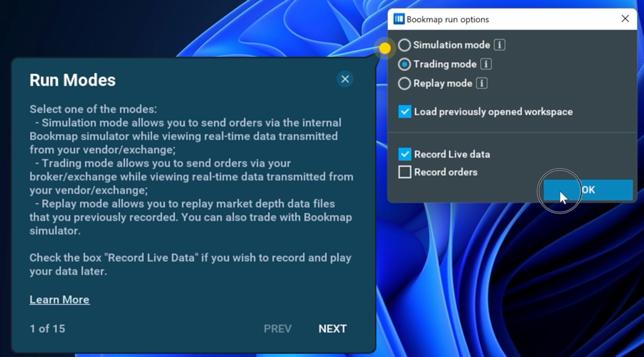The image size is (644, 357).
Task: Close the Bookmap run options dialog
Action: 625,18
